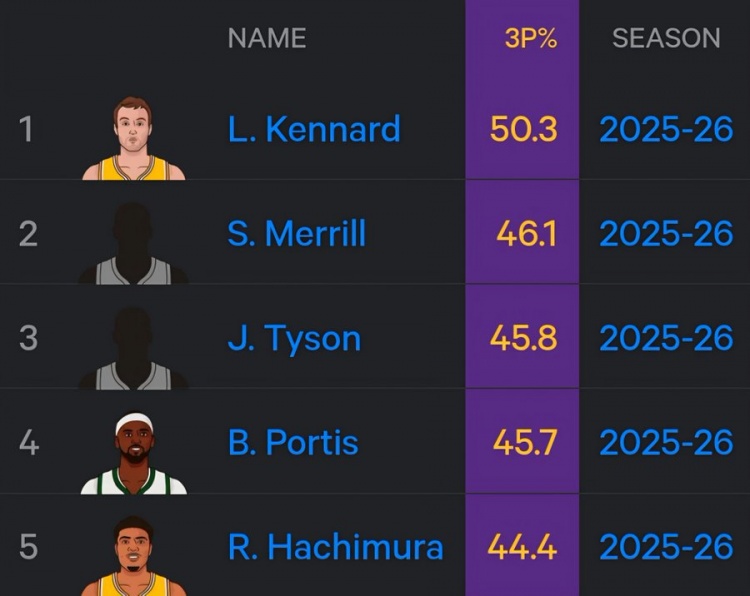Image resolution: width=750 pixels, height=596 pixels.
Task: Open S. Merrill's silhouette avatar
Action: (134, 243)
